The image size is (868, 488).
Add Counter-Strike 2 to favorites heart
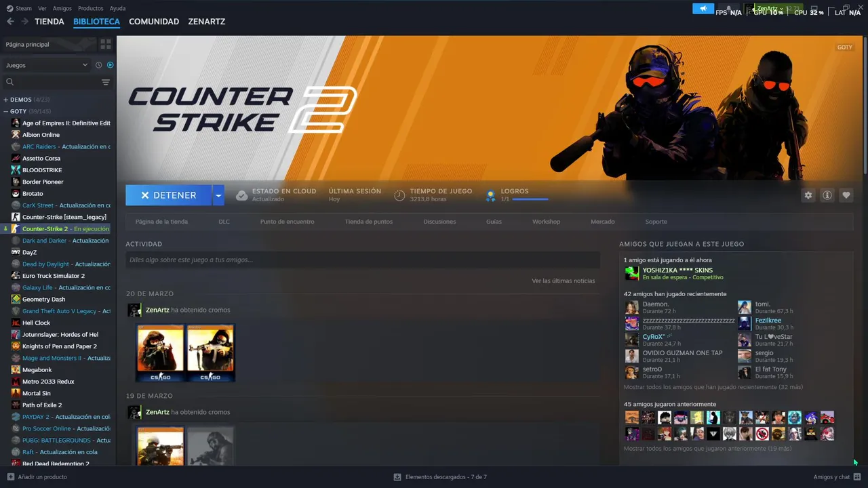click(x=846, y=195)
